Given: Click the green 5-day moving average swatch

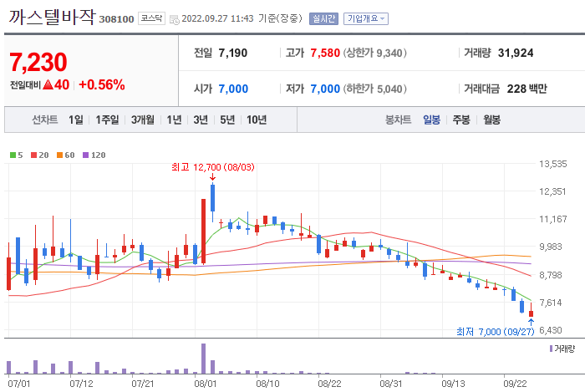Looking at the screenshot, I should coord(13,155).
